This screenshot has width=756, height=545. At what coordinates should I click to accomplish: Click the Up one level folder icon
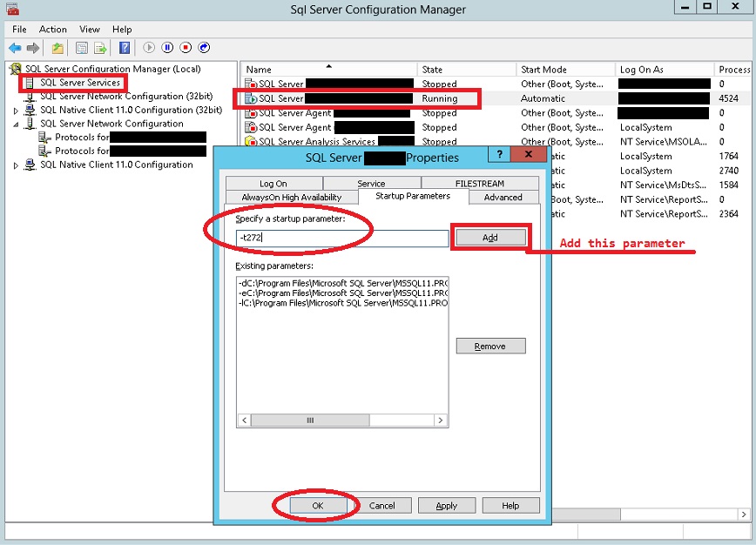pos(57,48)
